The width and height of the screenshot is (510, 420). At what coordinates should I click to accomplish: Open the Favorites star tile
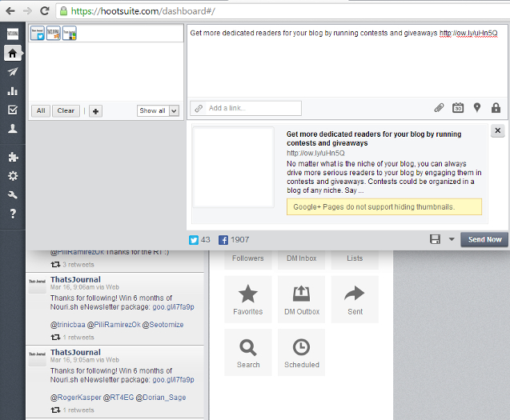pos(248,299)
